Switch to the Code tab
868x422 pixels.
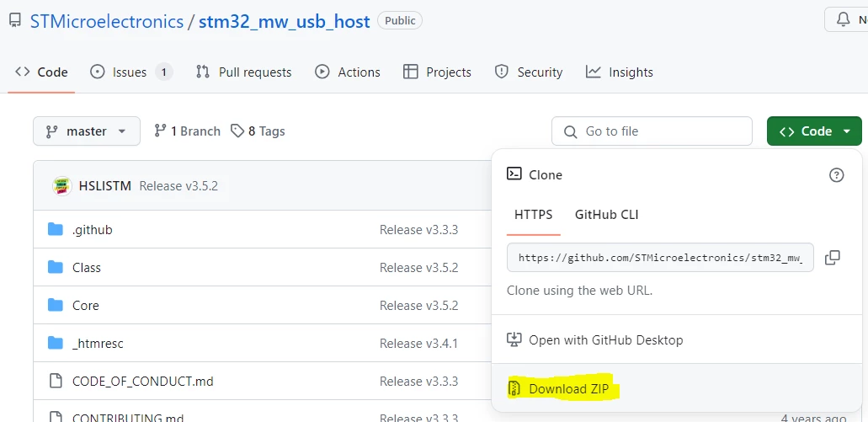tap(41, 72)
